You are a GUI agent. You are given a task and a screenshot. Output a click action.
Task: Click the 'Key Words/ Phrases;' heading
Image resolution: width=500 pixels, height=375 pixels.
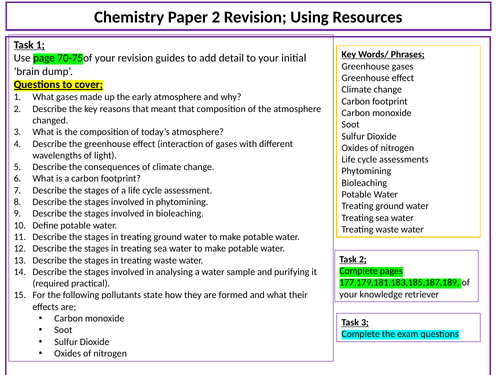383,54
